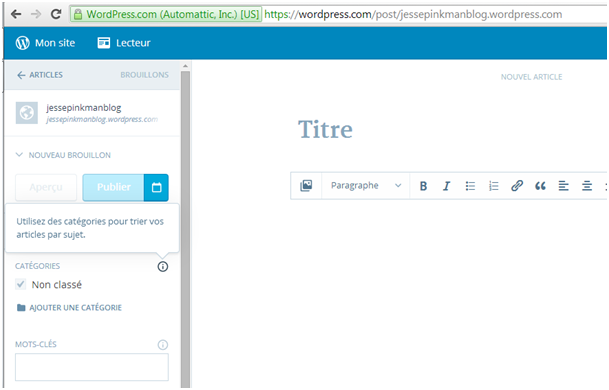Insert a numbered list
This screenshot has height=390, width=609.
[494, 186]
